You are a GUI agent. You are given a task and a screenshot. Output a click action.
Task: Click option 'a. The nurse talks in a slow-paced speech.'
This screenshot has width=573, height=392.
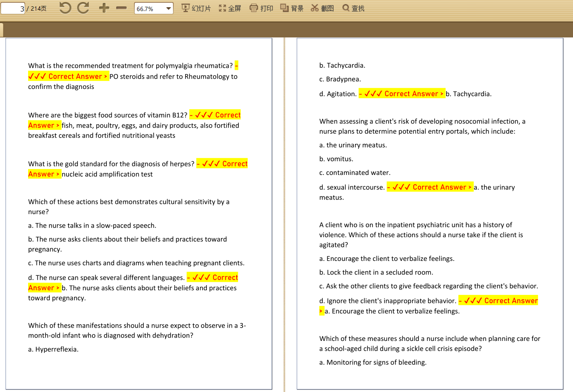click(92, 226)
